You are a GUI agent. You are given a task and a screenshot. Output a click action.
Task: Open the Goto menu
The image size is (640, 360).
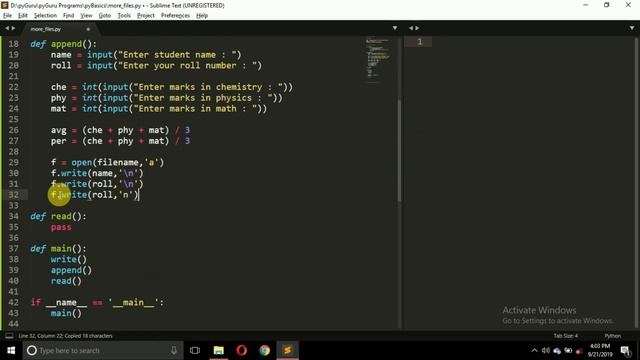pyautogui.click(x=104, y=16)
